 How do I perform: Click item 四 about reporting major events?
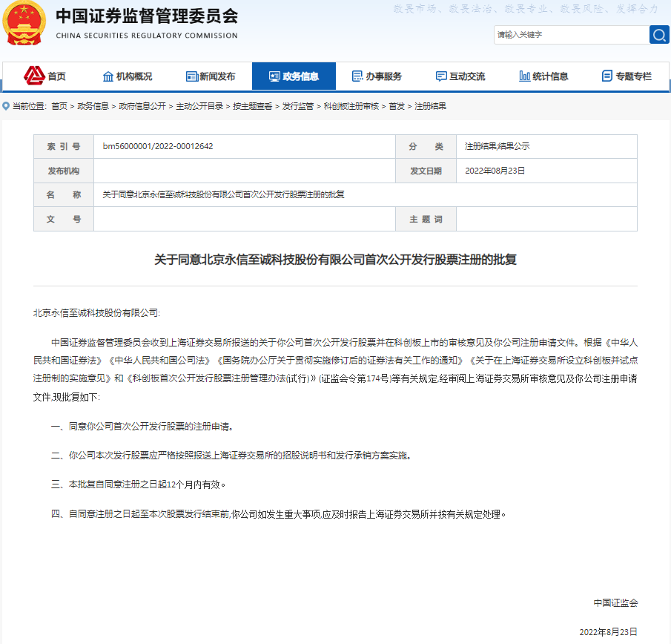[x=279, y=514]
